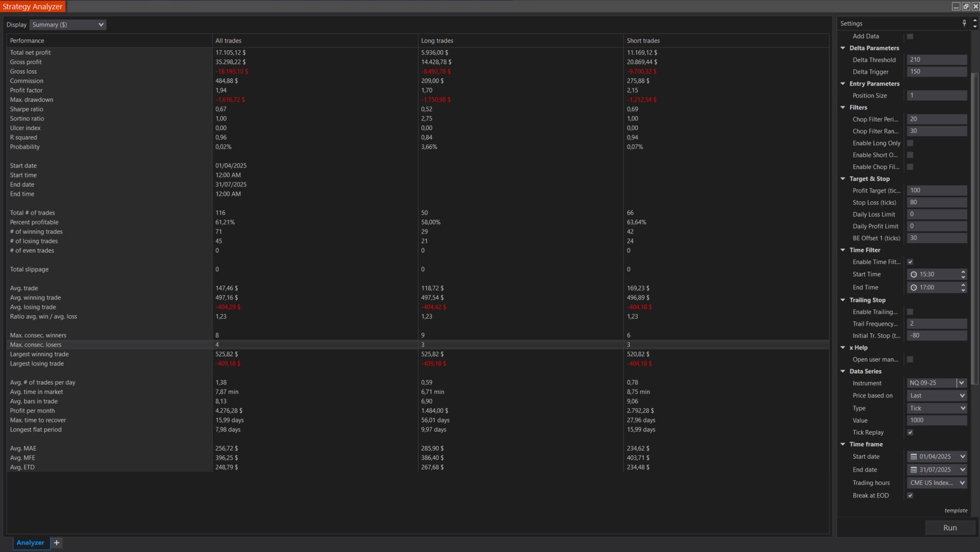
Task: Add a new tab with the plus icon
Action: click(x=57, y=542)
